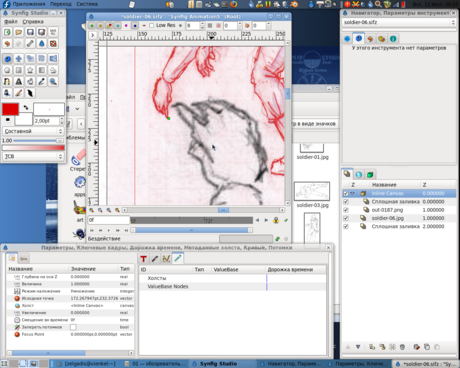Open the Keyframes tab in the params panel
This screenshot has height=368, width=460.
(x=24, y=258)
